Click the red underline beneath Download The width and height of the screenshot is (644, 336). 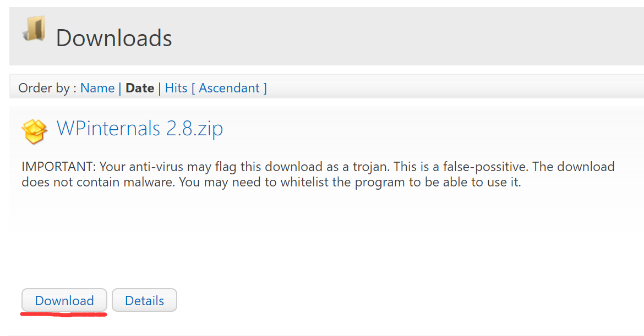pyautogui.click(x=63, y=315)
